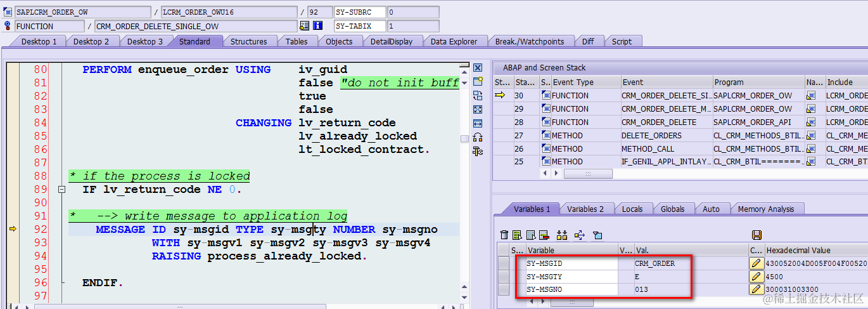The height and width of the screenshot is (309, 868).
Task: Click the double arrow columns icon in Variables toolbar
Action: tap(561, 235)
